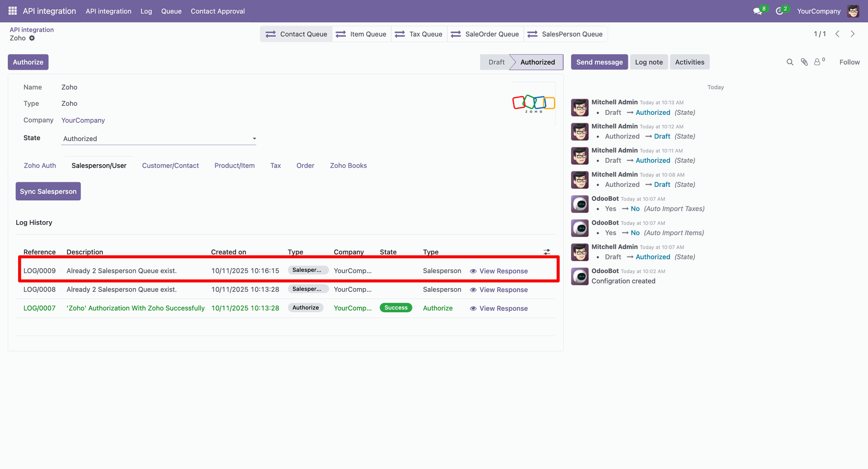
Task: Click the Sync Salesperson button
Action: [48, 191]
